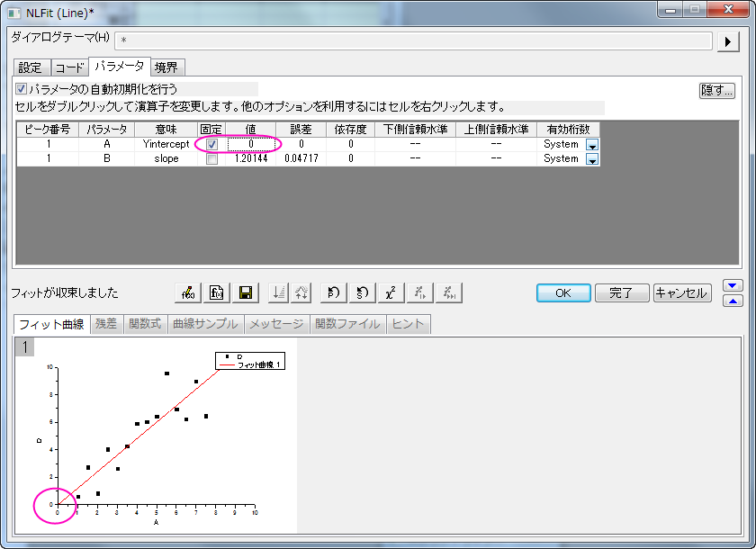Screen dimensions: 756x549
Task: Click the 誤差 column header
Action: 301,130
